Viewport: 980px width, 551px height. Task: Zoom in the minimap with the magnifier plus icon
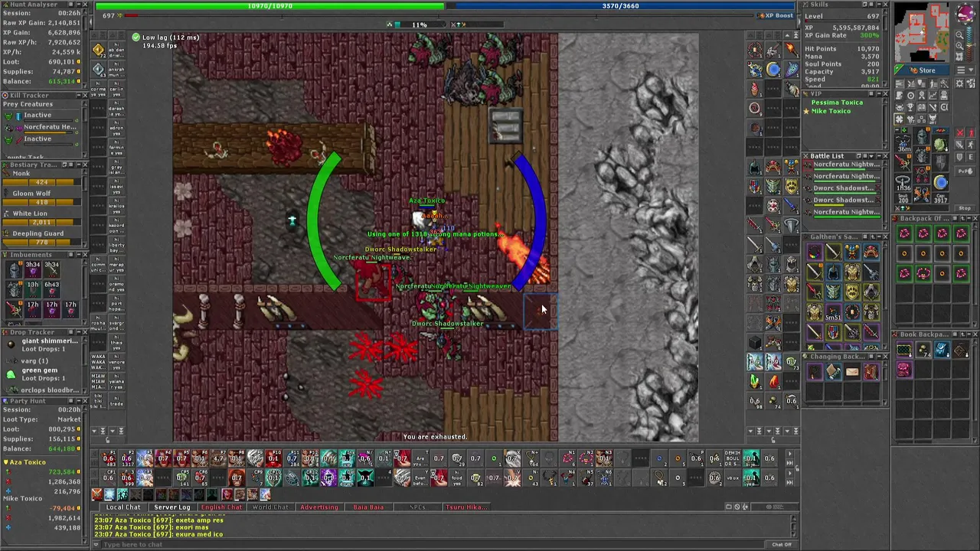[x=959, y=46]
